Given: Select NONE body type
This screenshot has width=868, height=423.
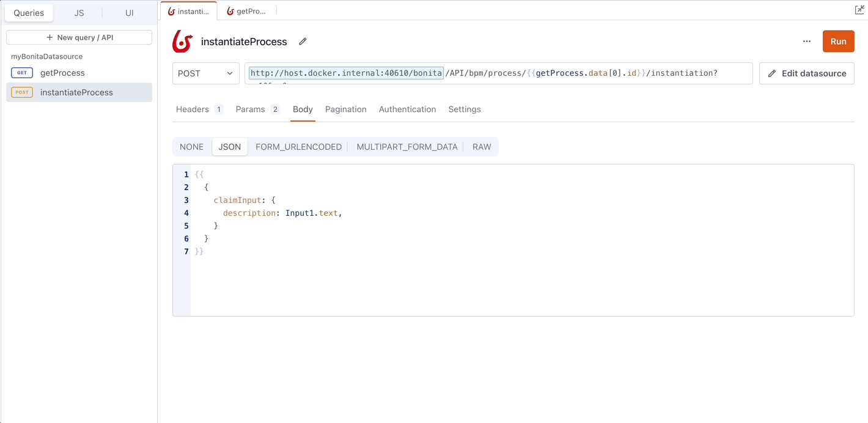Looking at the screenshot, I should coord(191,147).
